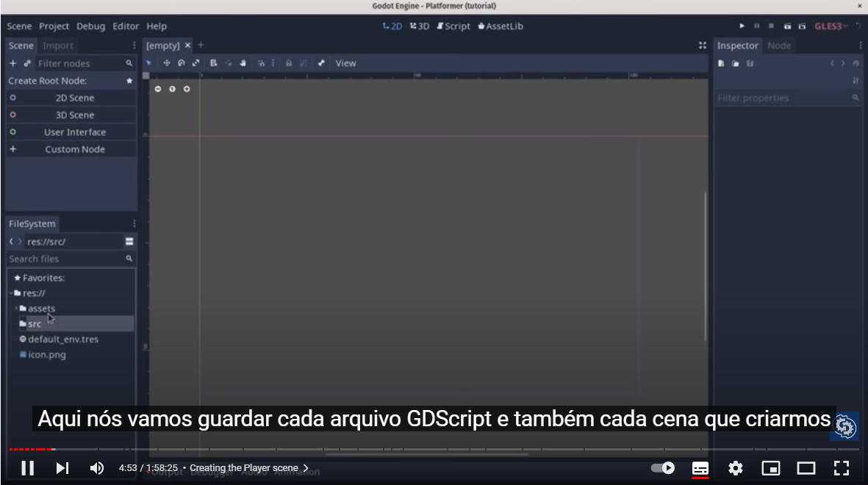Switch to the Node tab
Viewport: 868px width, 485px height.
[x=779, y=46]
